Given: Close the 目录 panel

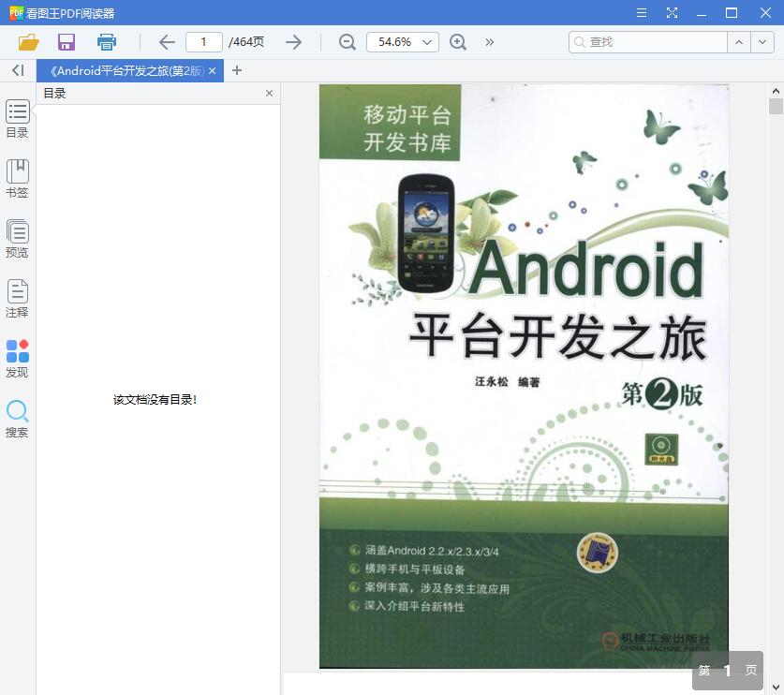Looking at the screenshot, I should point(269,93).
